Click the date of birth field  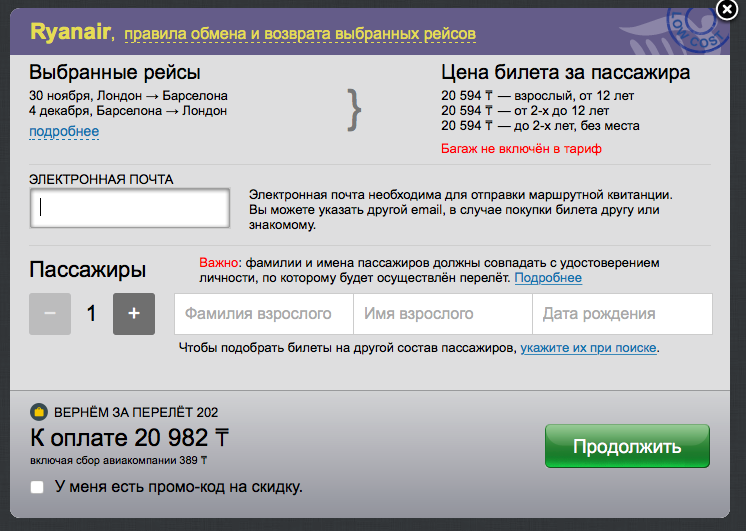(622, 314)
